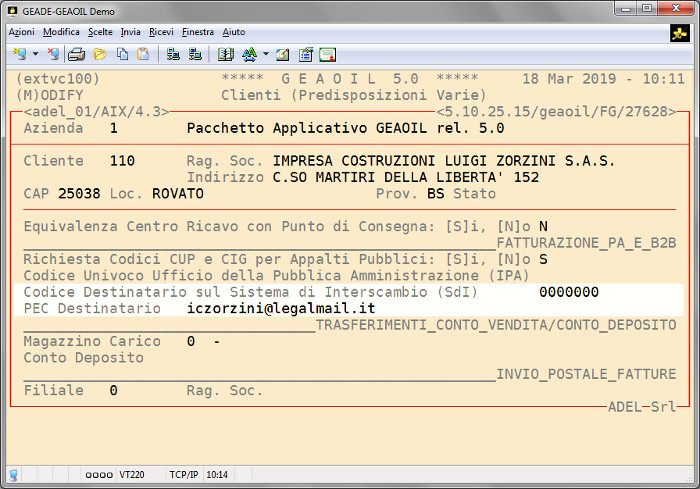Click the properties checklist icon

[x=306, y=54]
